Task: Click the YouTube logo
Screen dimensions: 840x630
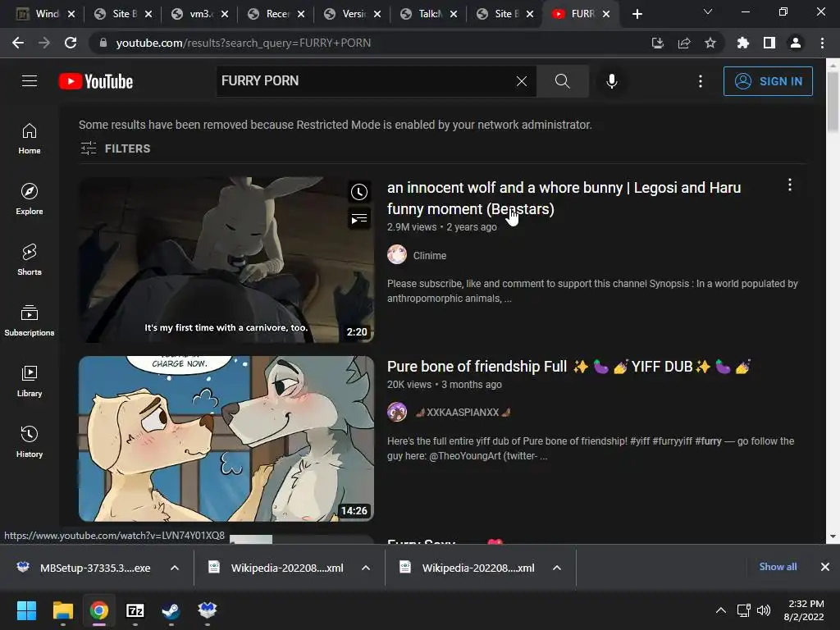Action: pyautogui.click(x=96, y=81)
